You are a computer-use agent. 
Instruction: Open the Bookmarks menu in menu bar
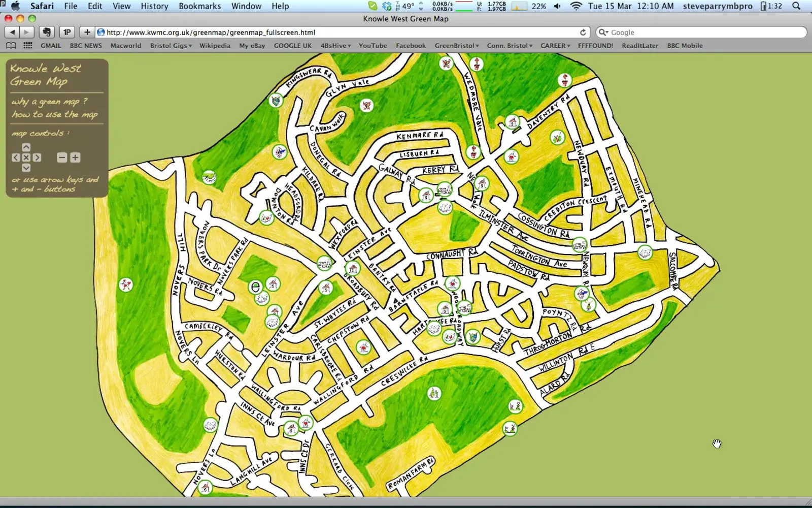(x=199, y=6)
